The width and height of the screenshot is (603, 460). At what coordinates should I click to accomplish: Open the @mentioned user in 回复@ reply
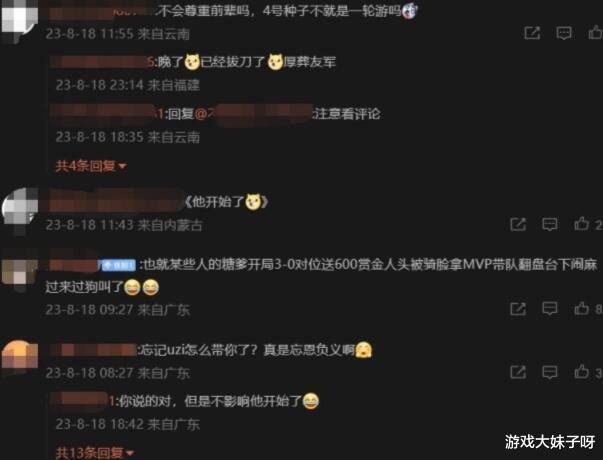(254, 113)
